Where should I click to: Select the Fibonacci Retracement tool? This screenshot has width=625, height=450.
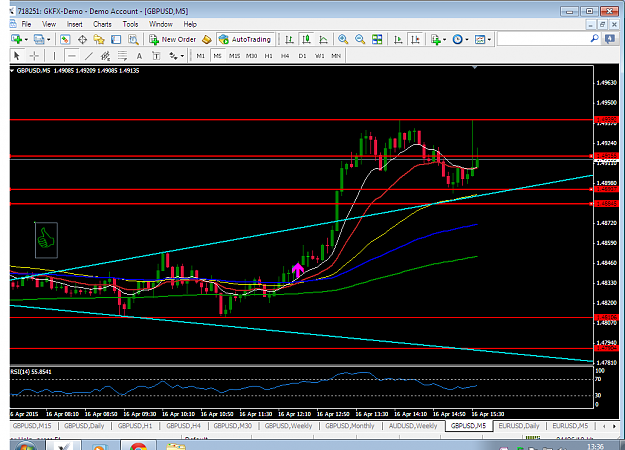tap(122, 56)
